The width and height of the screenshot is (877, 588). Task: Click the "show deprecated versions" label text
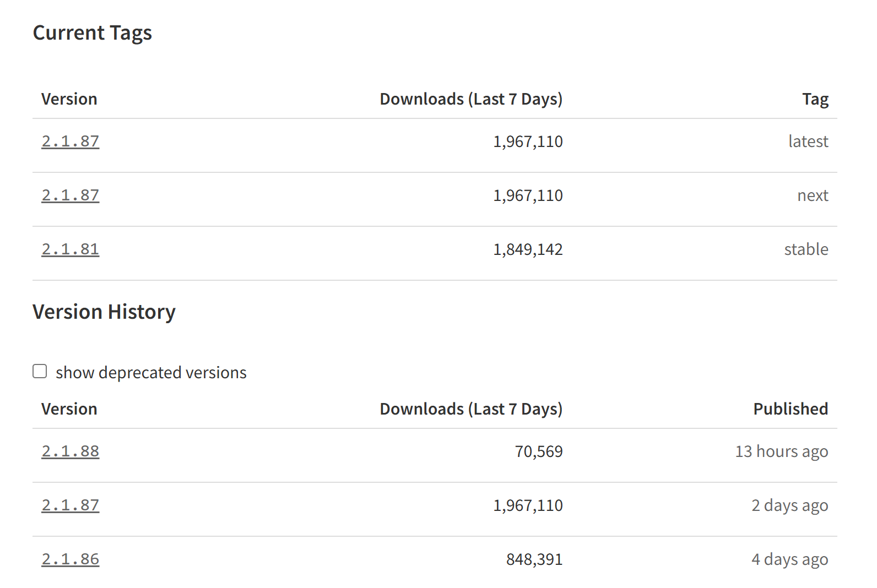point(151,373)
